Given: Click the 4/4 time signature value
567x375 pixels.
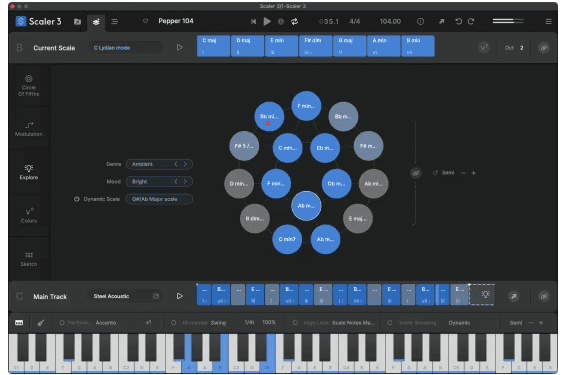Looking at the screenshot, I should tap(354, 22).
